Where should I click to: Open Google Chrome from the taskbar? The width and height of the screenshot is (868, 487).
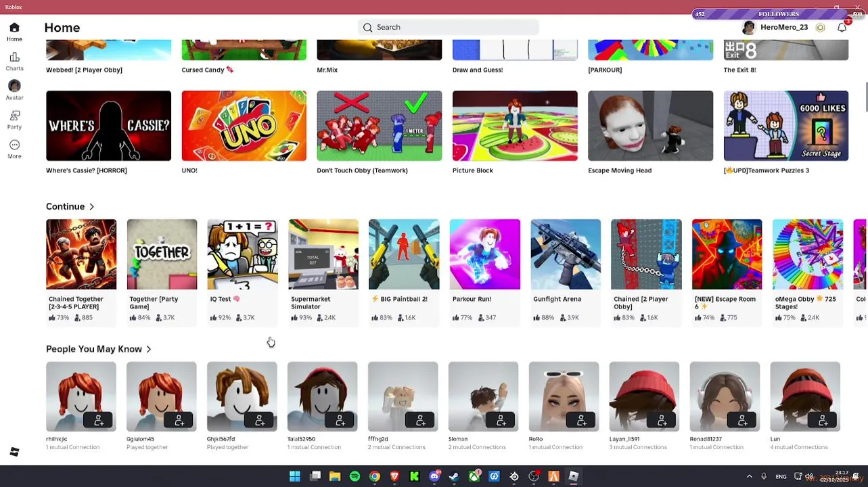374,477
